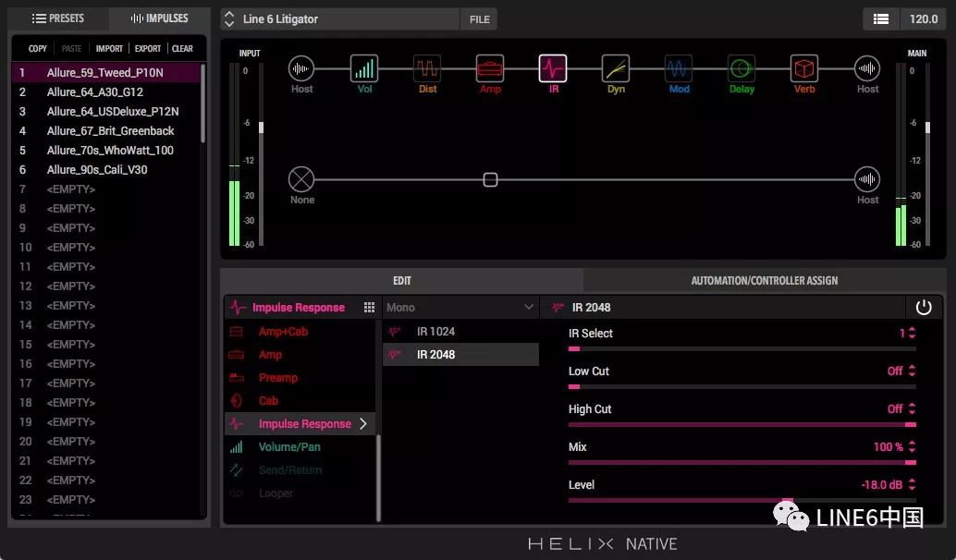Select impulse Allure_59_Tweed_P10N
The height and width of the screenshot is (560, 956).
[106, 72]
